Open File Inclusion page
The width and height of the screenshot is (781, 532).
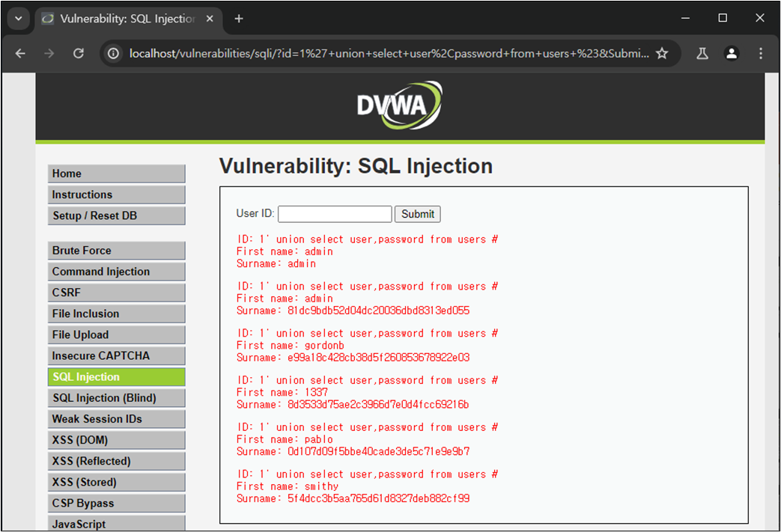point(117,314)
